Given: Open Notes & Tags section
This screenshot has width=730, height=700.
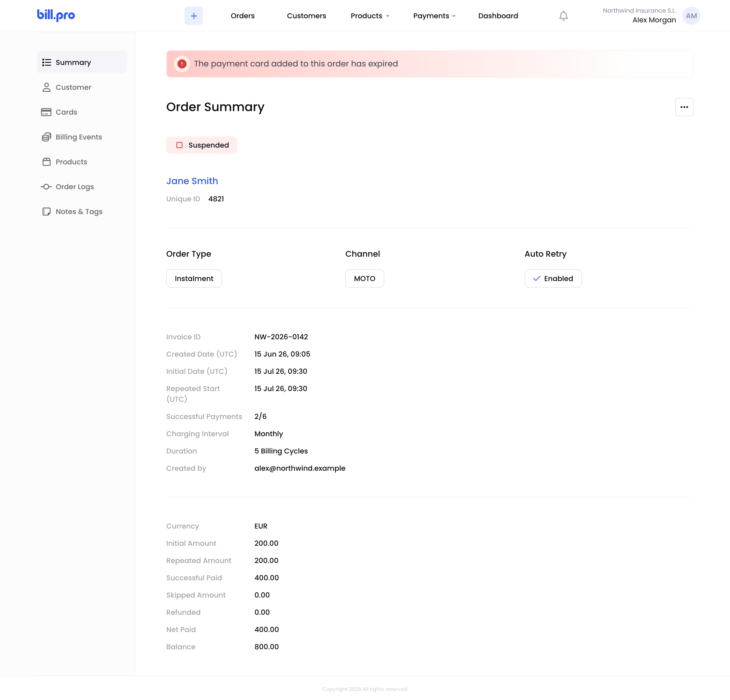Looking at the screenshot, I should coord(82,212).
